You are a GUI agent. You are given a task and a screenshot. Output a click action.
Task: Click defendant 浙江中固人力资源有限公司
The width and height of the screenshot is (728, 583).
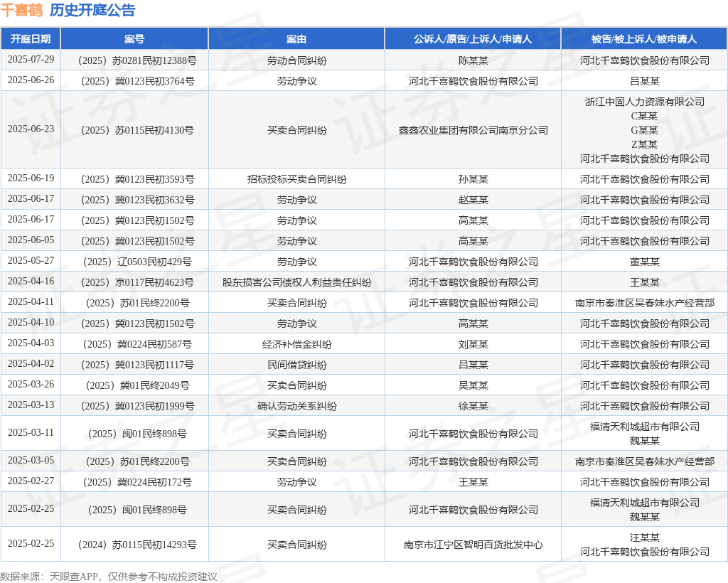tap(644, 102)
